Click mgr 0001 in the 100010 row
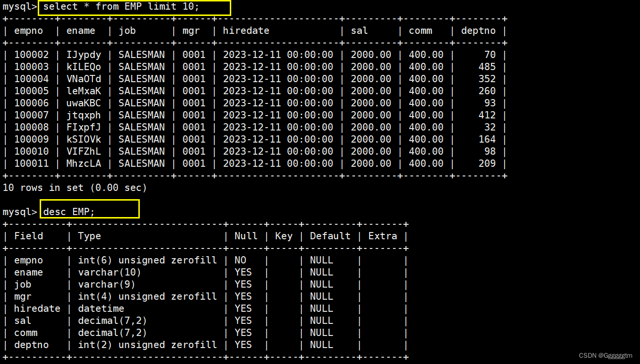 click(194, 151)
